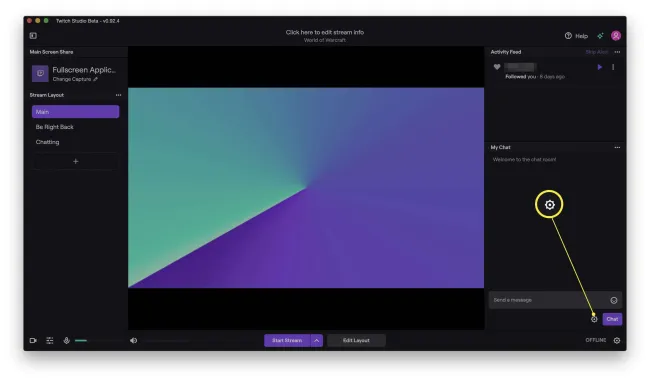Open app settings gear near OFFLINE
Image resolution: width=650 pixels, height=382 pixels.
pos(617,340)
